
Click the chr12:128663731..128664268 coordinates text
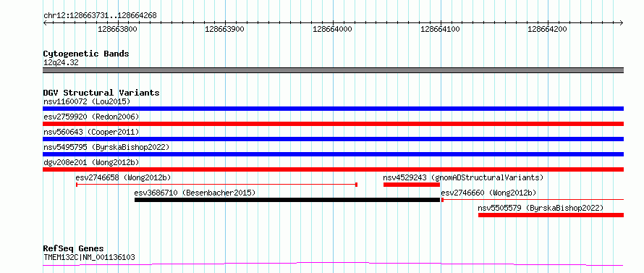pos(100,16)
